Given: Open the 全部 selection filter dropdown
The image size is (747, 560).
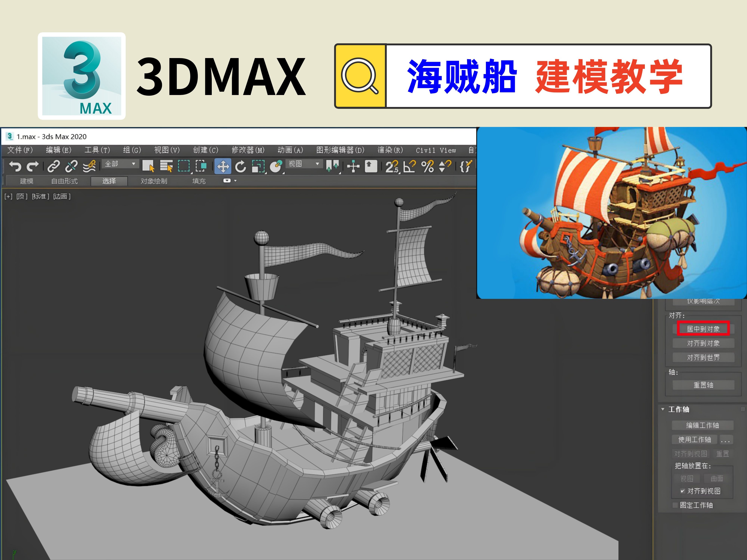Looking at the screenshot, I should point(120,164).
